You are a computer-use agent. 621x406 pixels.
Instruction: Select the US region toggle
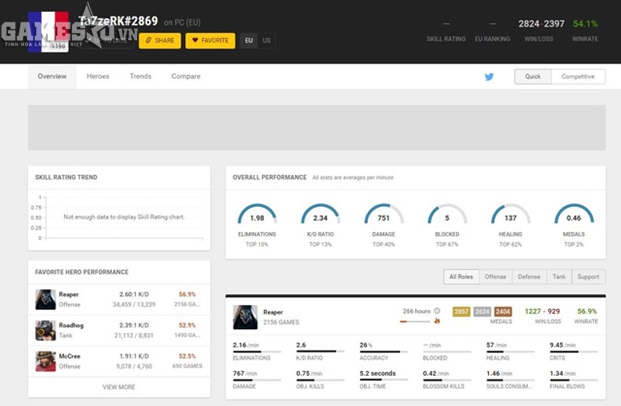pos(266,41)
